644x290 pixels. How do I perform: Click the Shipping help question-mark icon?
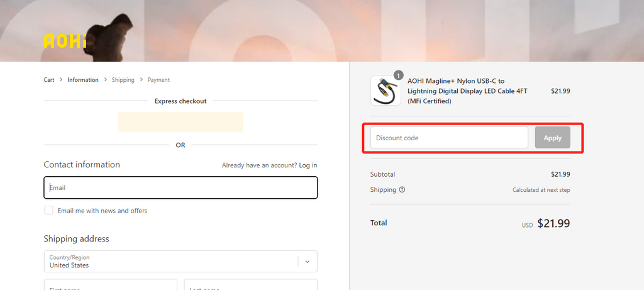click(402, 190)
